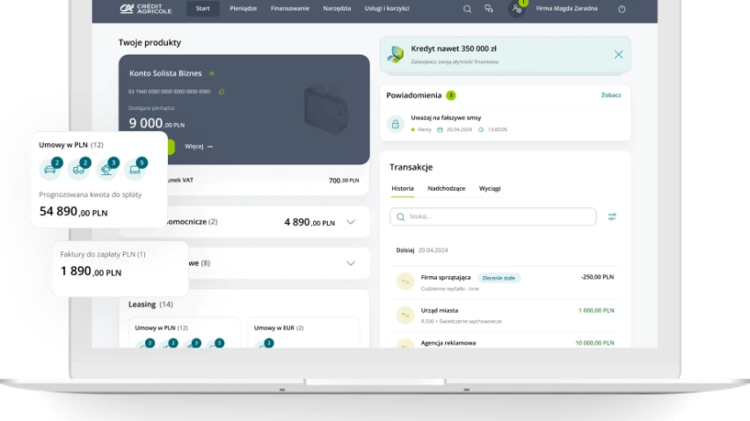Switch to the Nadchodzące tab
The image size is (750, 421).
(446, 188)
